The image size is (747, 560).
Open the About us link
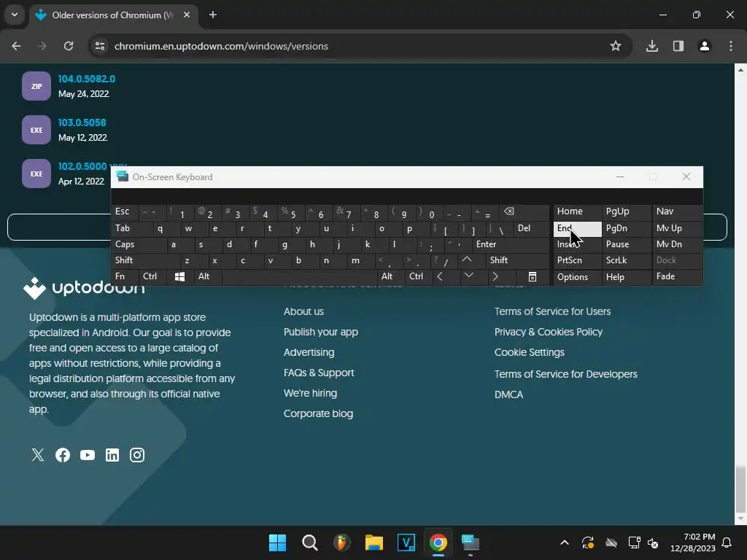[303, 311]
